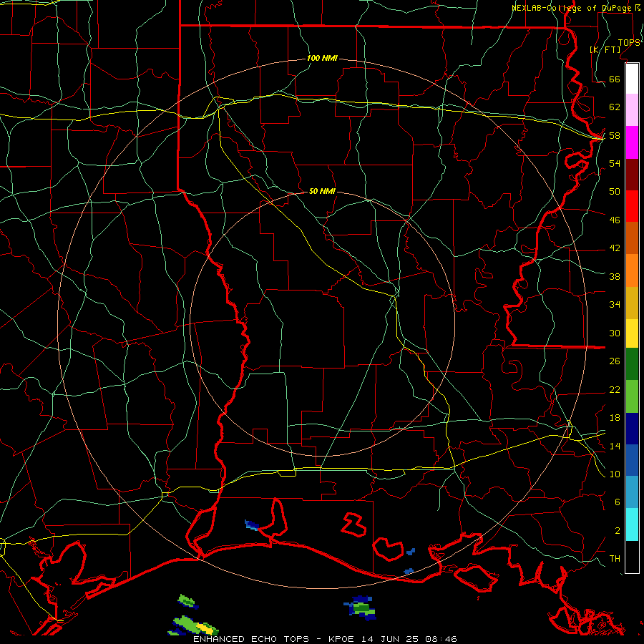Click the '66' legend value label
Screen dimensions: 644x644
point(615,79)
